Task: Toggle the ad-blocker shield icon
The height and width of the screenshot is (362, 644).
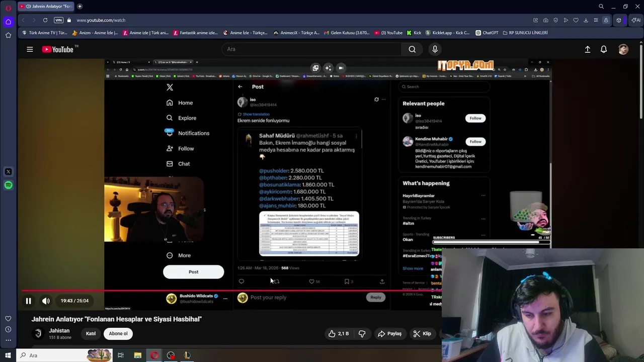Action: (x=556, y=20)
